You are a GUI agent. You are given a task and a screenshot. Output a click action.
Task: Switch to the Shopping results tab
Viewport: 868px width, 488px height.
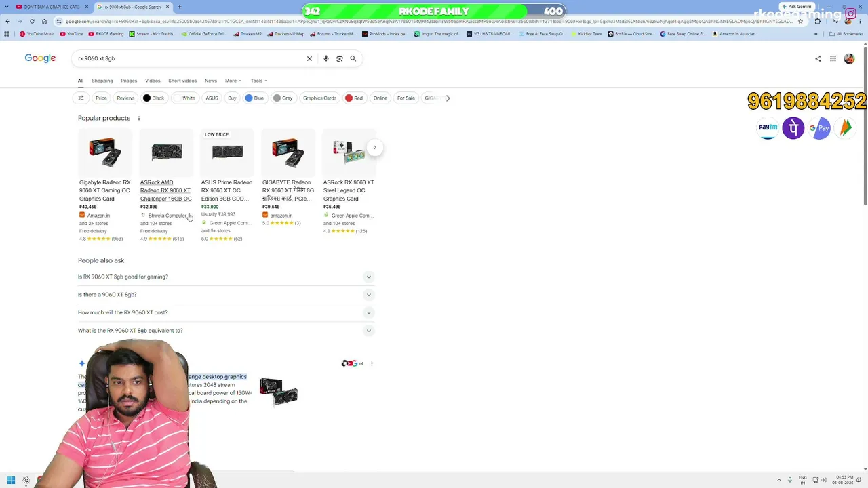pos(102,81)
